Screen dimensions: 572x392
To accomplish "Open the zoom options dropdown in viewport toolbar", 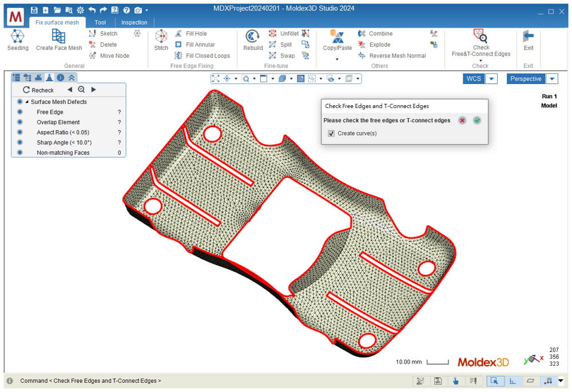I will point(255,79).
